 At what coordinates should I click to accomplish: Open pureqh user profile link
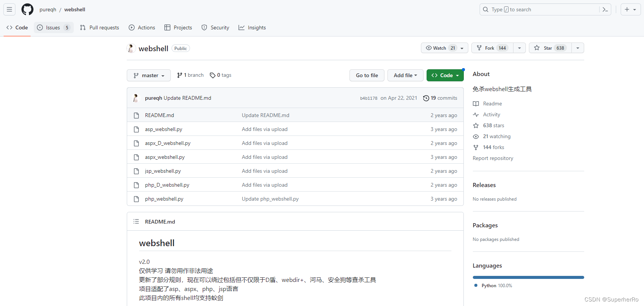(x=48, y=9)
